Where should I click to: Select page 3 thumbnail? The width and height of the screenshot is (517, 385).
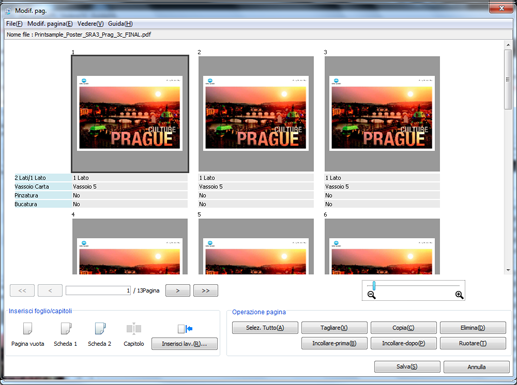pyautogui.click(x=382, y=114)
